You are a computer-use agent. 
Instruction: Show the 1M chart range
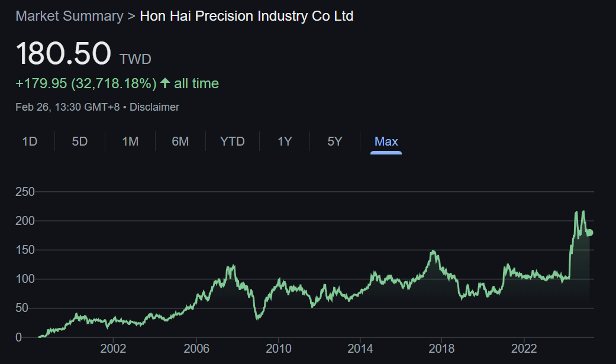tap(130, 141)
